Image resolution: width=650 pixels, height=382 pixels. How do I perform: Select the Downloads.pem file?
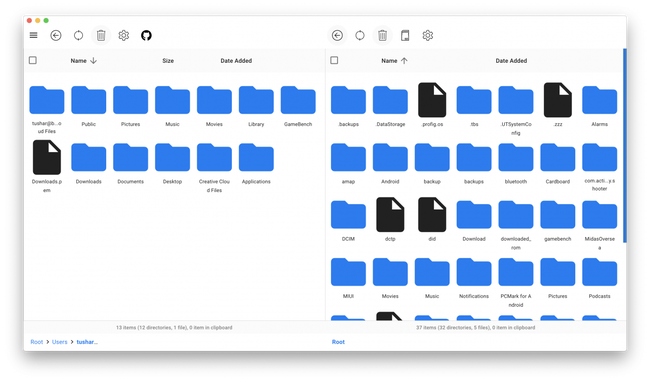(47, 166)
